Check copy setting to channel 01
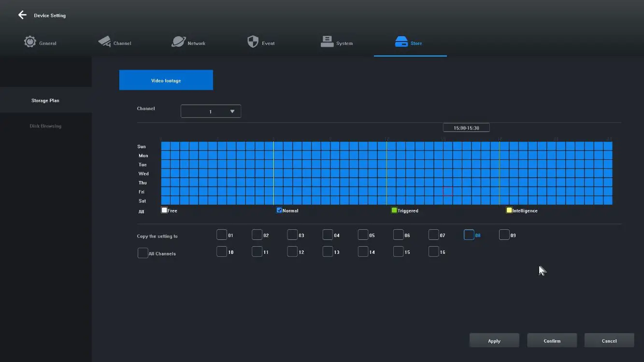The width and height of the screenshot is (644, 362). click(221, 235)
